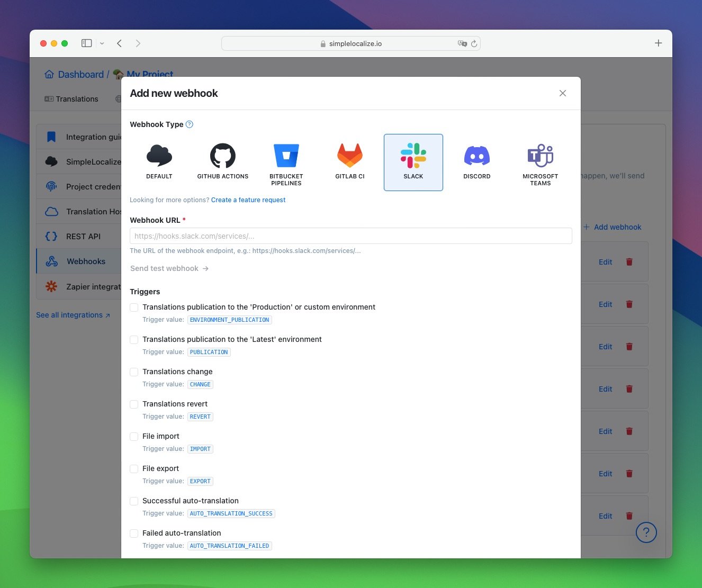The height and width of the screenshot is (588, 702).
Task: Close the Add new webhook dialog
Action: [x=563, y=93]
